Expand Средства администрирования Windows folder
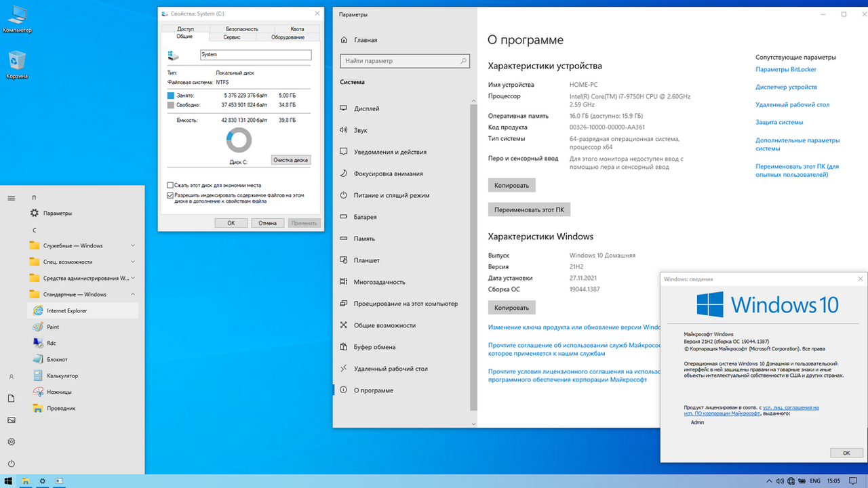 click(x=83, y=278)
